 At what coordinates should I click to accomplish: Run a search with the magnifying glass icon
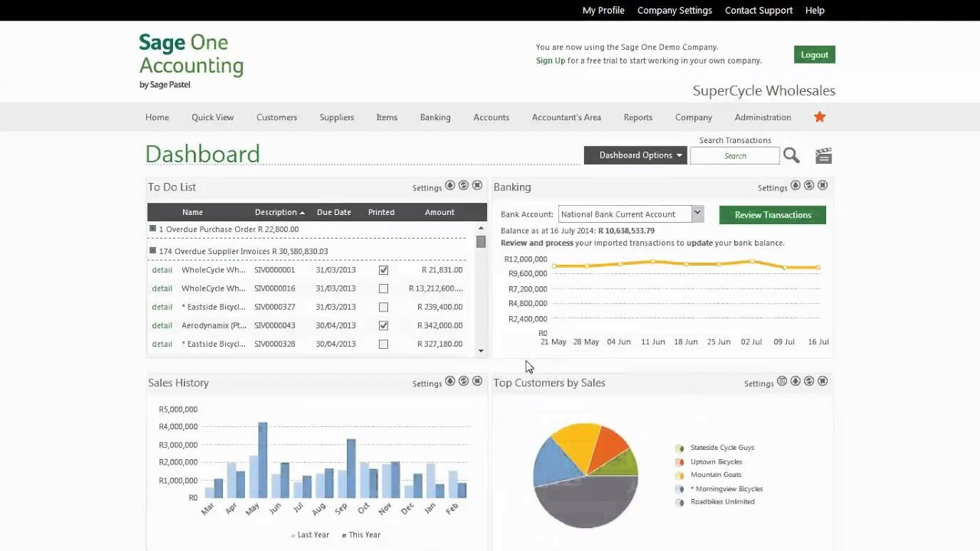point(791,155)
